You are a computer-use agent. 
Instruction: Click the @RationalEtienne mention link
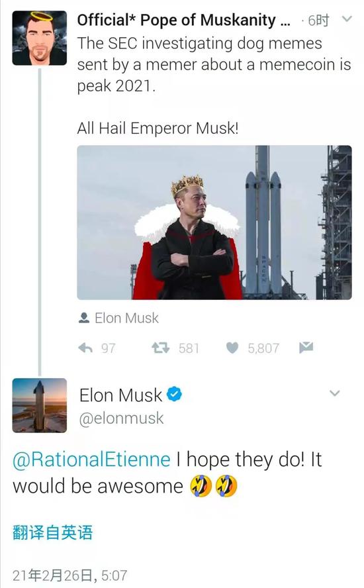91,460
